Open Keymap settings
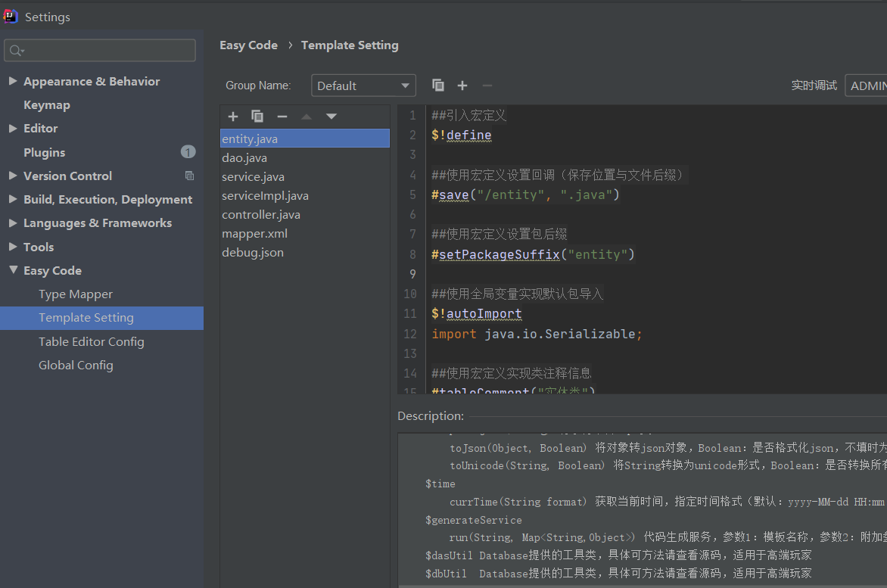887x588 pixels. [47, 105]
